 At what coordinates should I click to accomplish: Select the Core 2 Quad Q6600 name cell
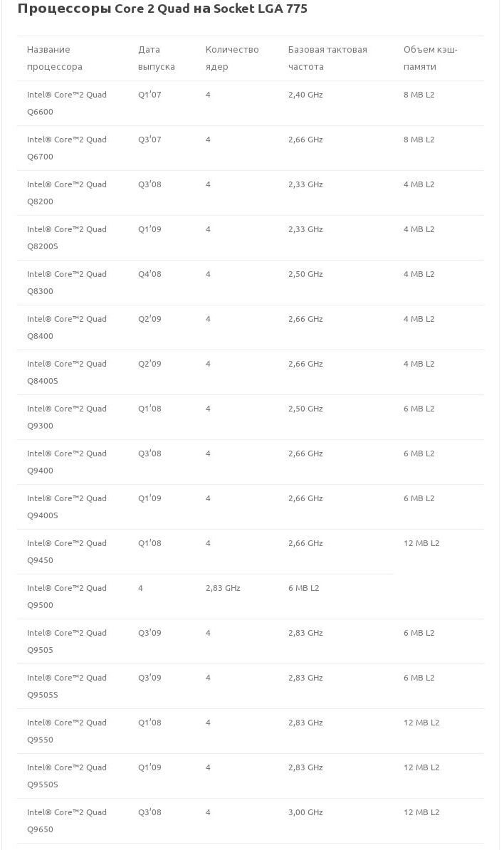[67, 103]
